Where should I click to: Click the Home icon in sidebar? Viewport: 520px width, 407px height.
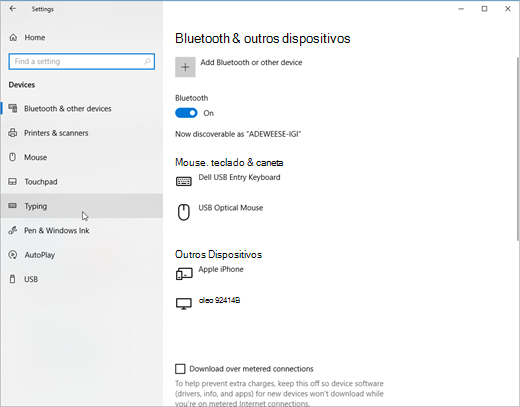(13, 37)
